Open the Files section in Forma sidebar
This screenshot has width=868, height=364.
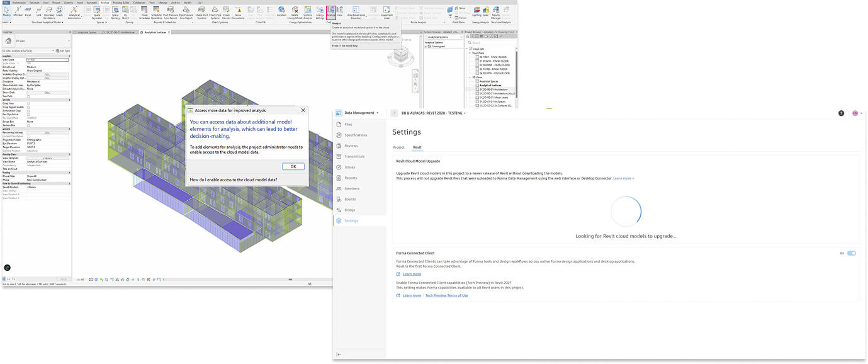point(348,125)
